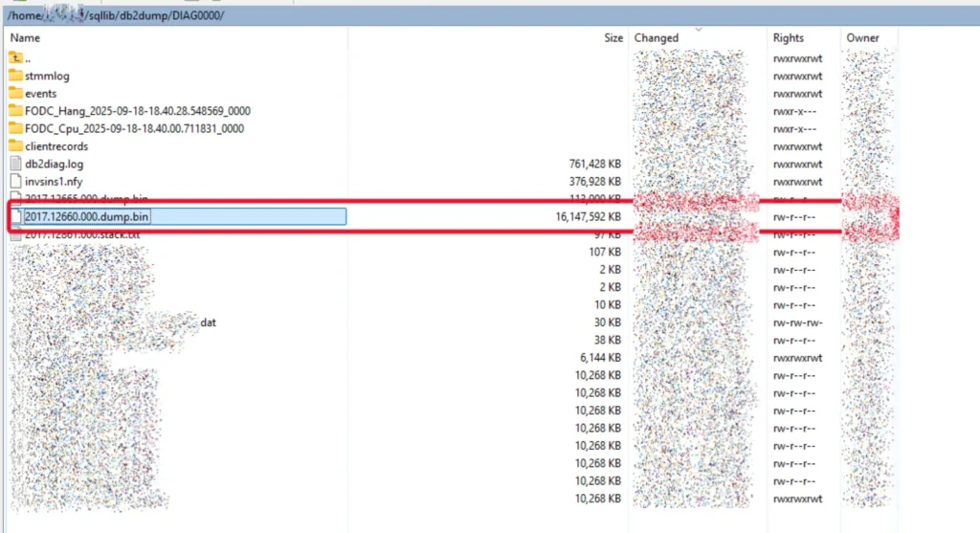This screenshot has height=533, width=980.
Task: Click the Changed column header
Action: click(657, 38)
